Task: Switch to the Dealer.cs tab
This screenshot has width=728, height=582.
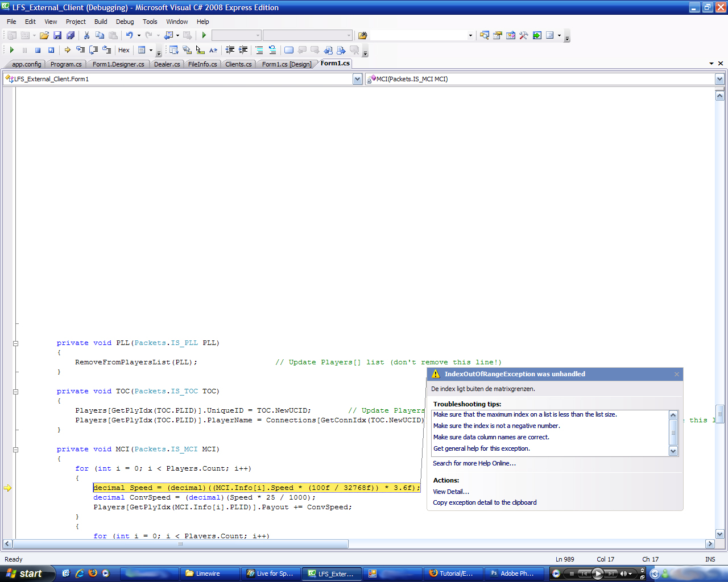Action: [167, 64]
